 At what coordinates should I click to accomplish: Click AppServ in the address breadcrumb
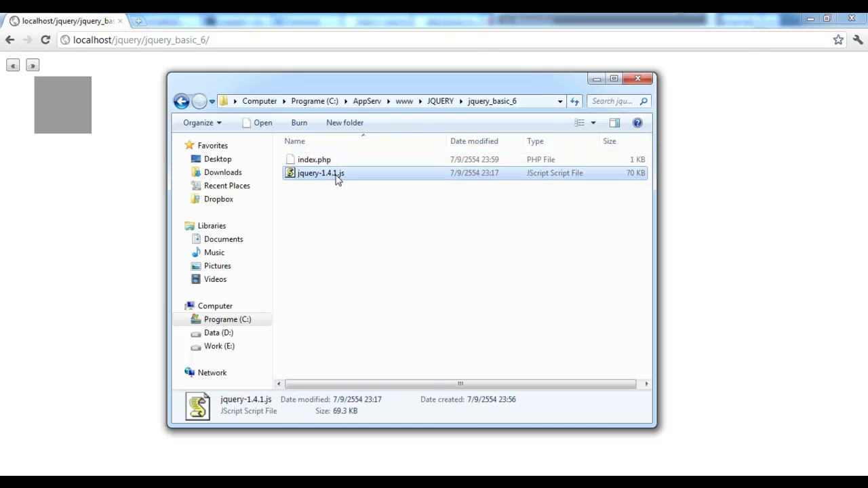pos(367,101)
